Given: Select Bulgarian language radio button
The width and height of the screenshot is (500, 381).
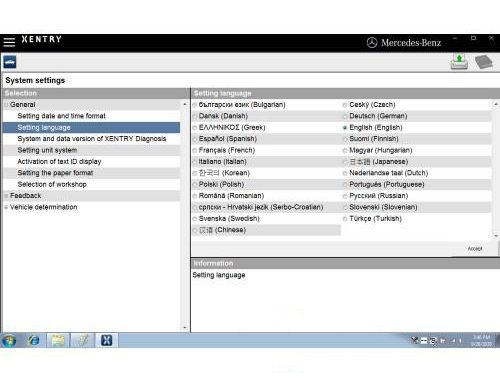Looking at the screenshot, I should pos(195,105).
